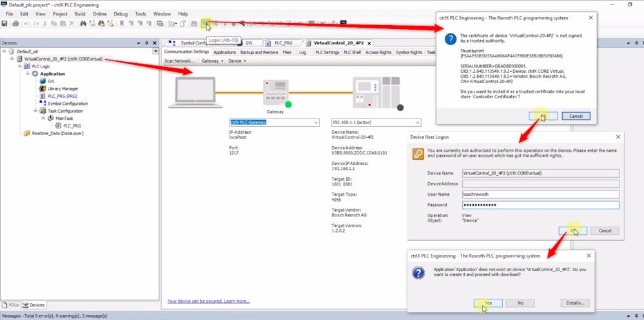Cancel the certificate trust dialog
Viewport: 644px width, 320px height.
[x=576, y=116]
